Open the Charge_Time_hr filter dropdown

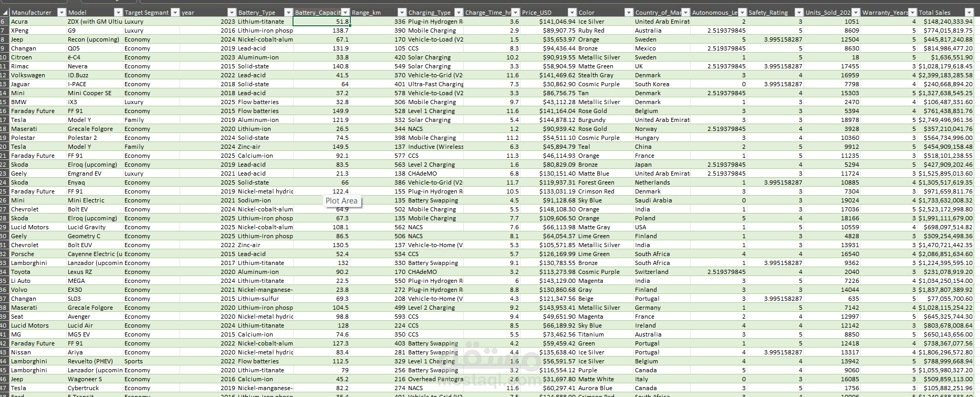pyautogui.click(x=515, y=12)
